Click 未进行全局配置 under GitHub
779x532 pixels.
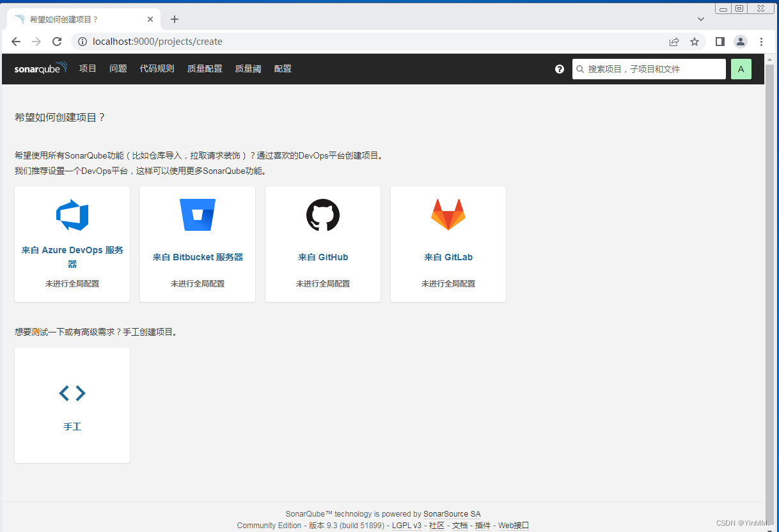(323, 283)
